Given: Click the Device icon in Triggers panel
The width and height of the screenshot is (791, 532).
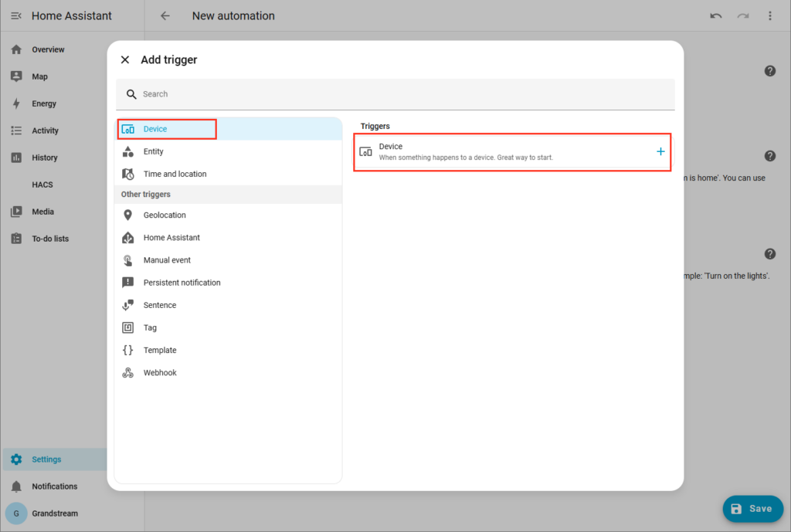Looking at the screenshot, I should [365, 151].
